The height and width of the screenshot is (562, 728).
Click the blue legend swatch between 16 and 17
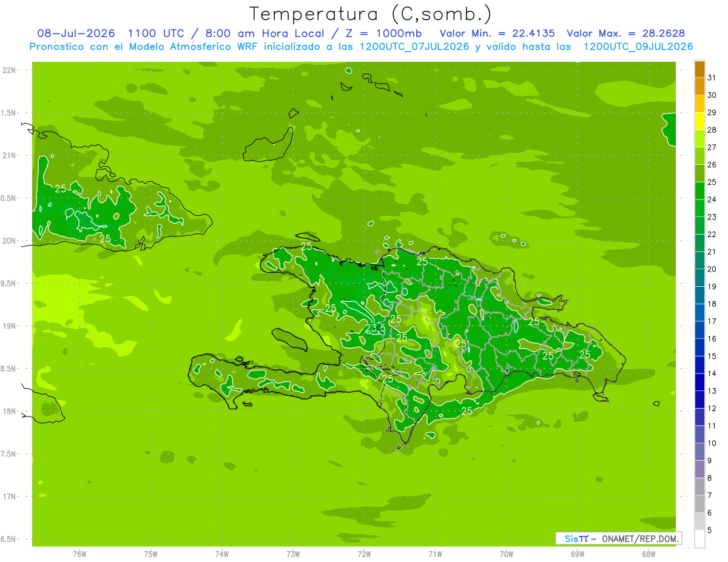tap(699, 330)
